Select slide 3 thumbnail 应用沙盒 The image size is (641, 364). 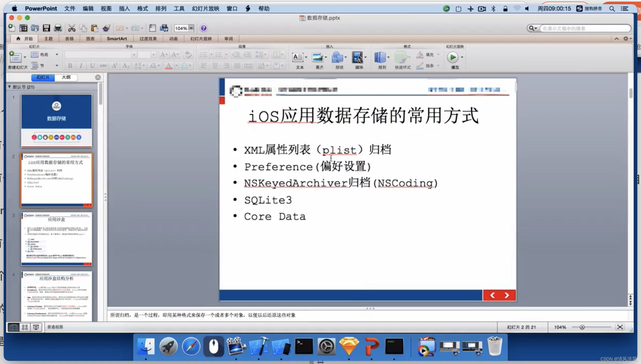(x=56, y=239)
